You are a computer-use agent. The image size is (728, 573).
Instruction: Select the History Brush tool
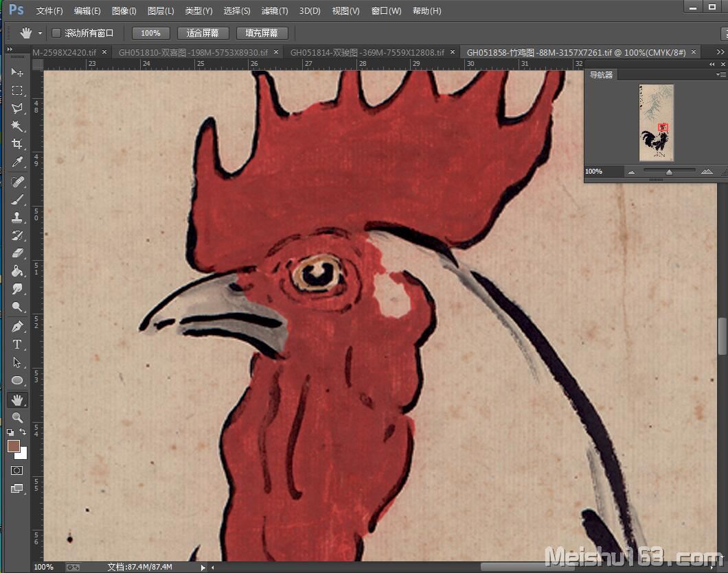pyautogui.click(x=17, y=235)
